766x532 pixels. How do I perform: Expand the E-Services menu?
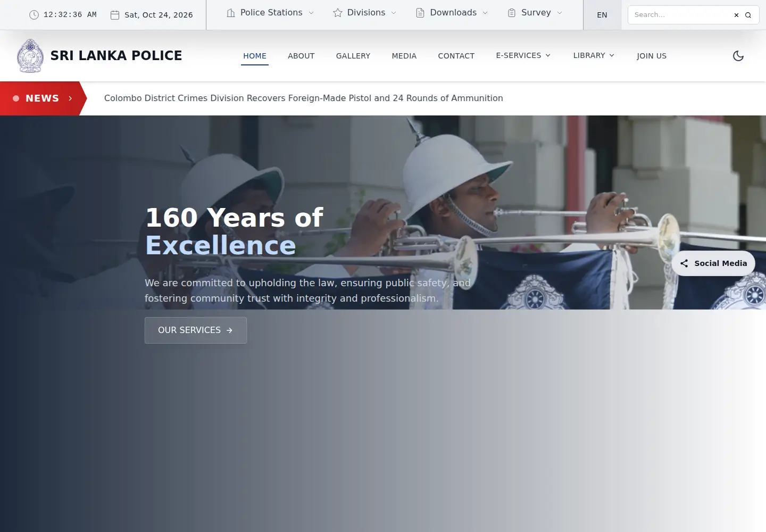pyautogui.click(x=523, y=55)
